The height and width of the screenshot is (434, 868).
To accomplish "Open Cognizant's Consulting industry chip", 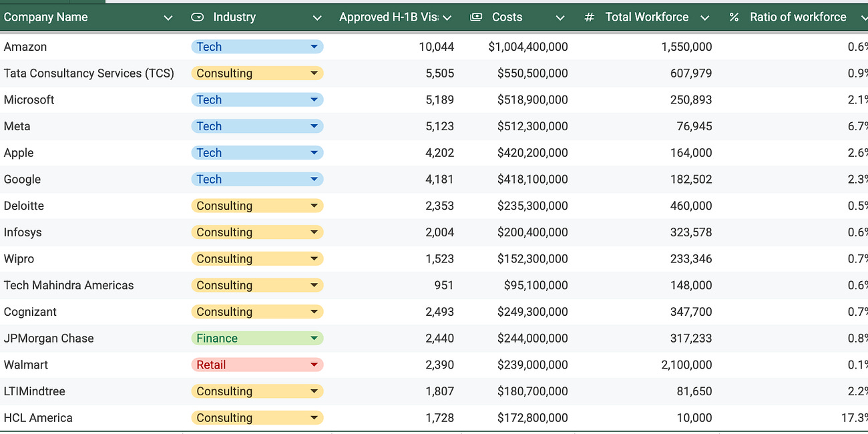I will 257,312.
